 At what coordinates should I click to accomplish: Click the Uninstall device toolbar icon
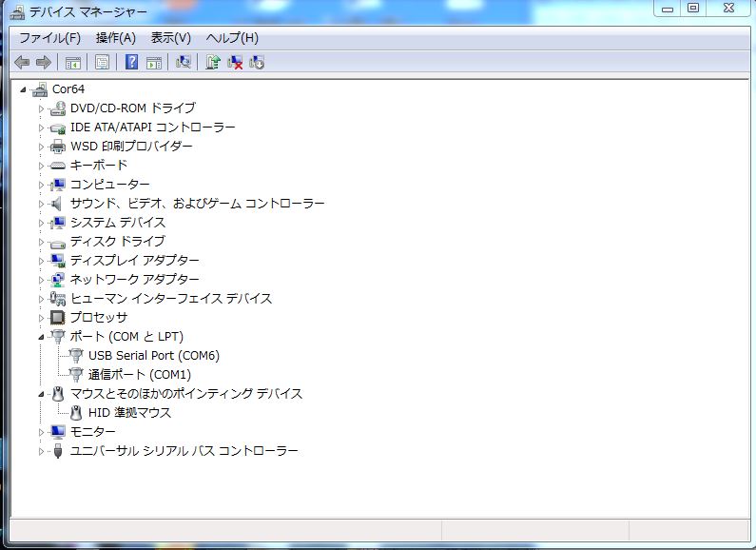(x=257, y=62)
